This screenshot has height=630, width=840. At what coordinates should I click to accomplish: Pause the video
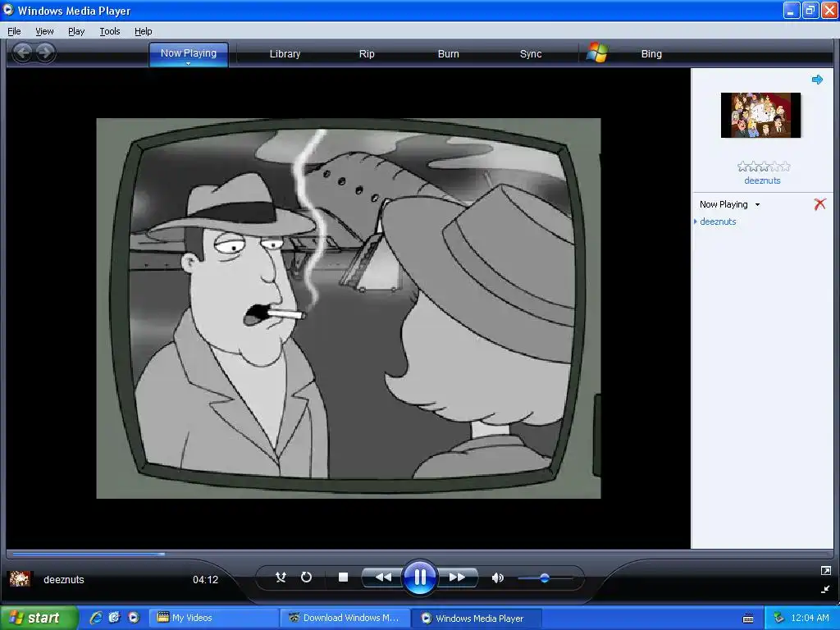click(419, 577)
